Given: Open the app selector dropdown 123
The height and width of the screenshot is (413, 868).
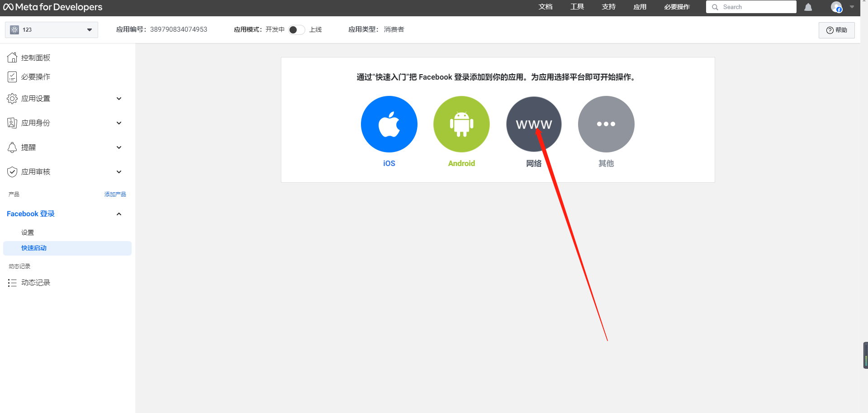Looking at the screenshot, I should click(x=52, y=30).
